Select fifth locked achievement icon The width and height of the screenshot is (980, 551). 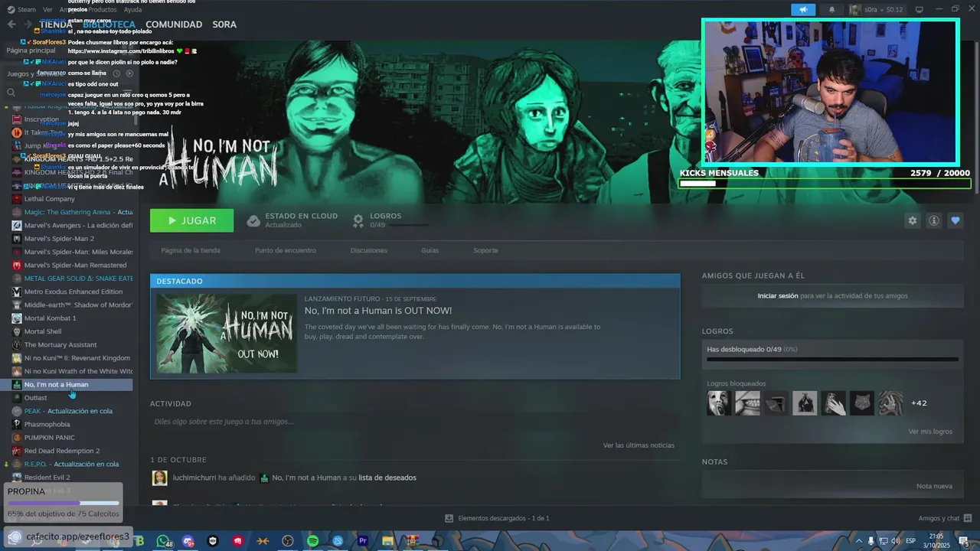[x=834, y=403]
